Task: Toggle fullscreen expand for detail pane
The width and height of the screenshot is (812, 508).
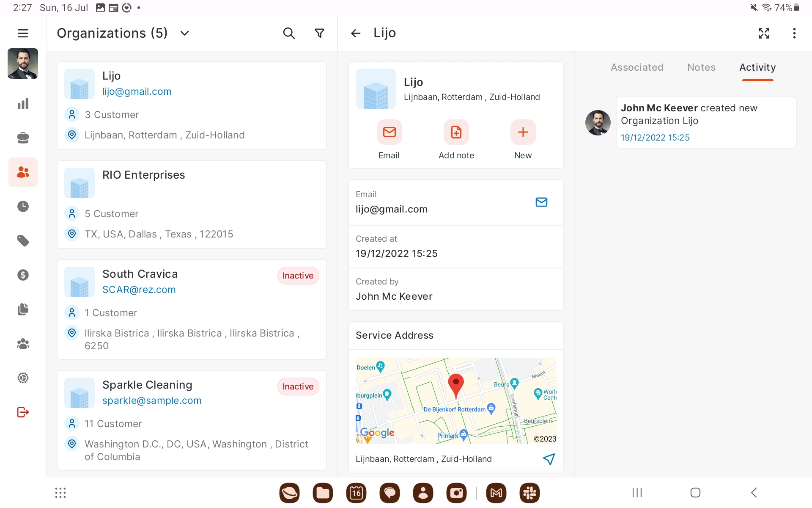Action: (x=764, y=33)
